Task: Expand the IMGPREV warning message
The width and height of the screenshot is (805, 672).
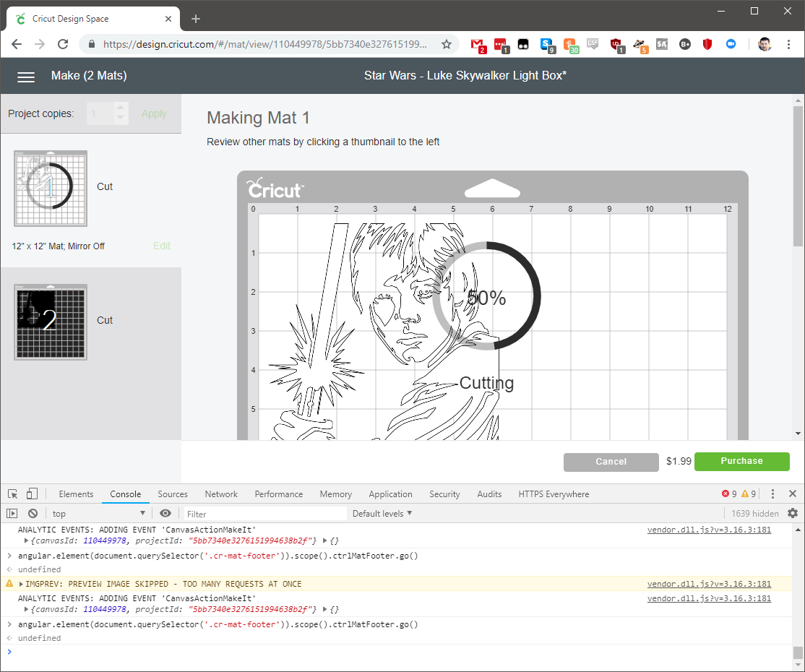Action: tap(21, 584)
